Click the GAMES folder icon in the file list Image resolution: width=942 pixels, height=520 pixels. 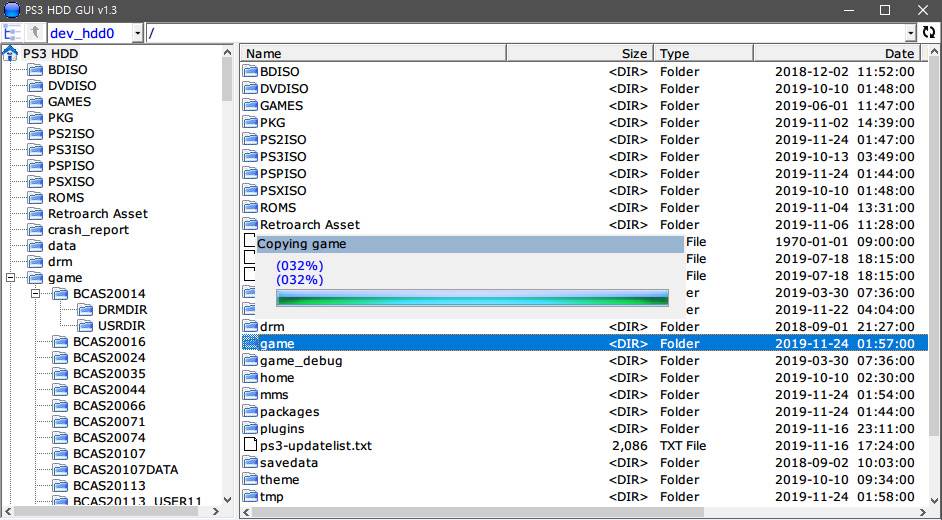250,106
